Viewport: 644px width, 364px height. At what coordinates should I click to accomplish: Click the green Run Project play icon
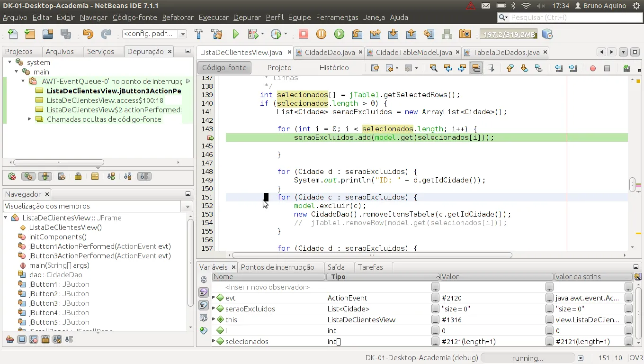click(236, 34)
